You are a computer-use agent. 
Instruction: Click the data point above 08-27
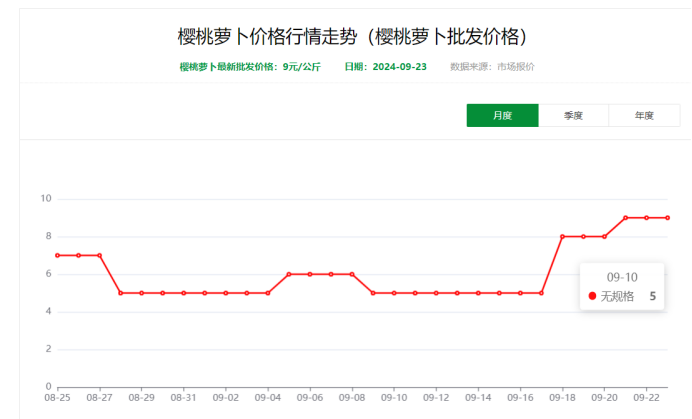click(x=99, y=255)
